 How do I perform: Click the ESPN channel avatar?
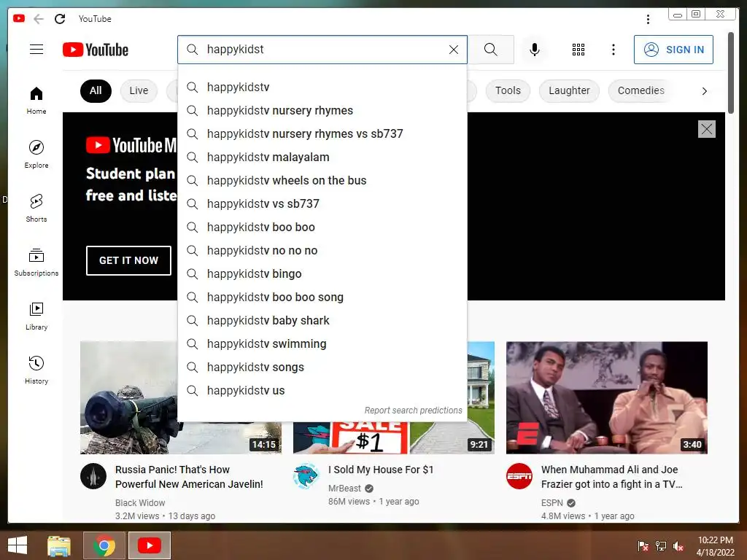pos(519,476)
